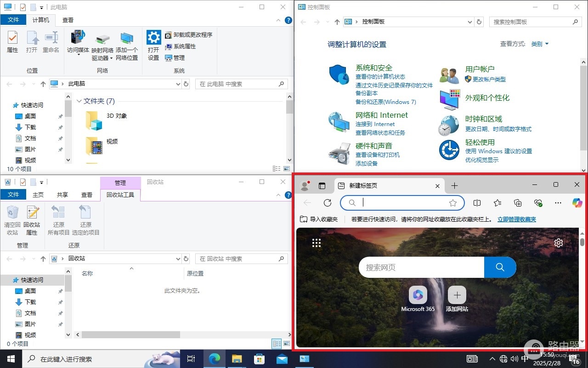Click Edge refresh button

(x=328, y=203)
